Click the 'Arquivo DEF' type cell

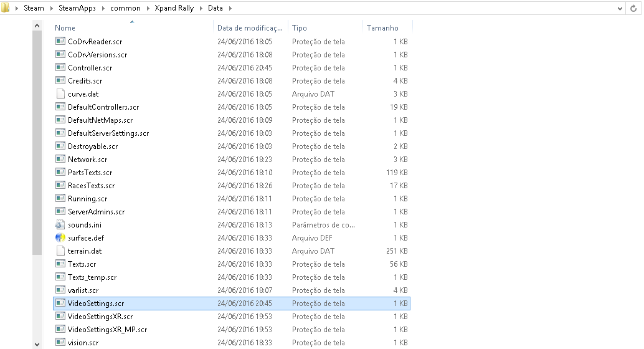tap(312, 238)
